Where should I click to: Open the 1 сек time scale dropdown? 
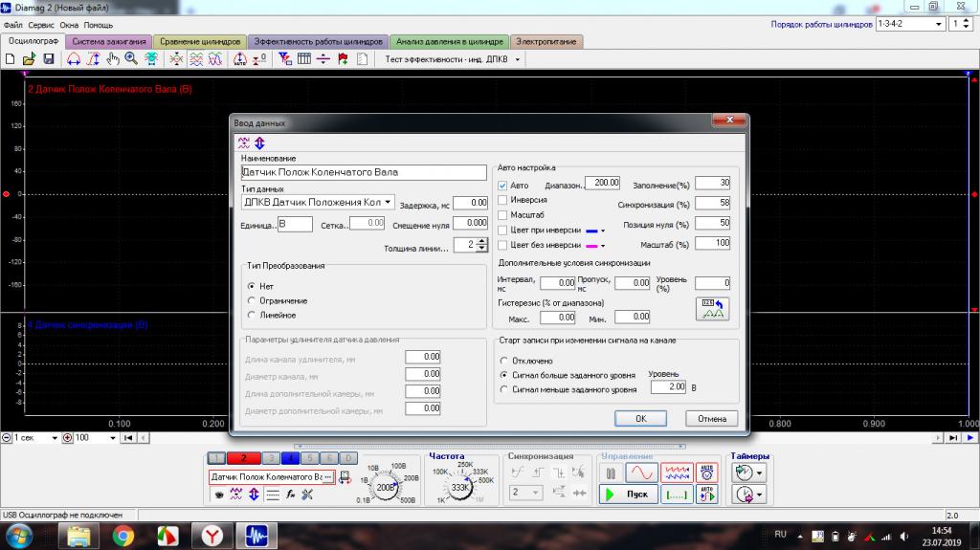pos(55,438)
